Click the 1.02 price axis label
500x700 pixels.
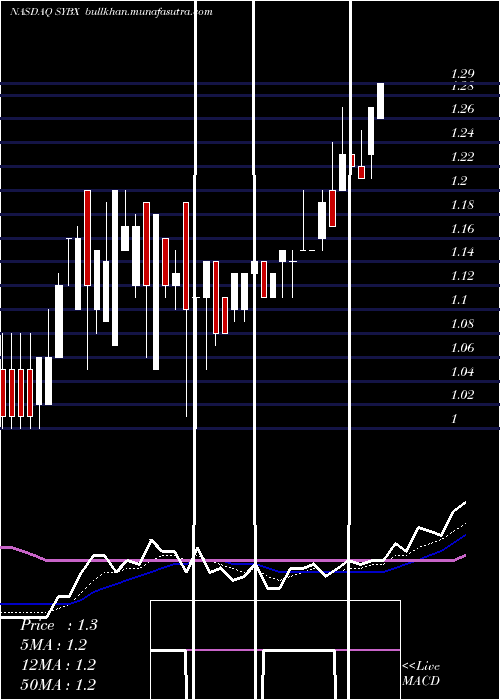click(x=462, y=395)
